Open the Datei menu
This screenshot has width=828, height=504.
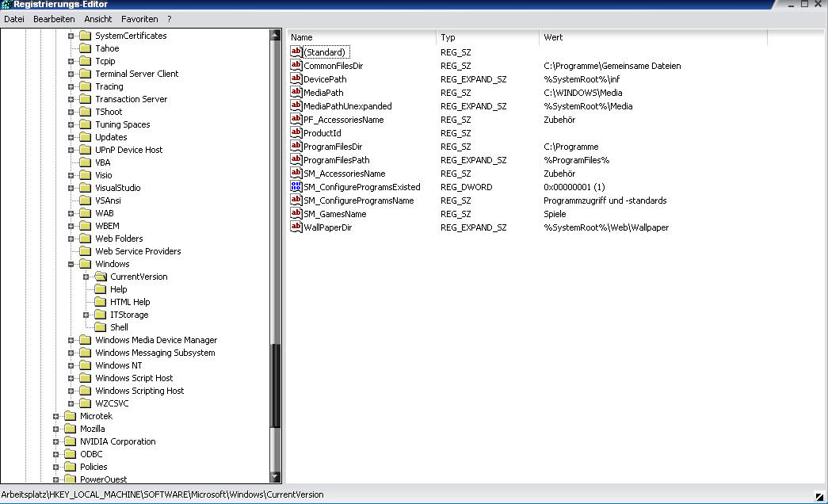click(x=14, y=19)
